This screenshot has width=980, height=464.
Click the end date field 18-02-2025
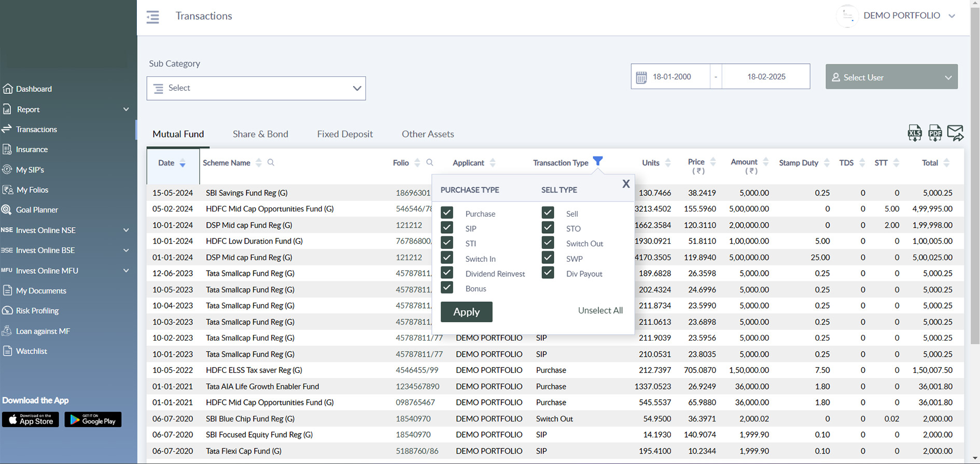(x=766, y=77)
